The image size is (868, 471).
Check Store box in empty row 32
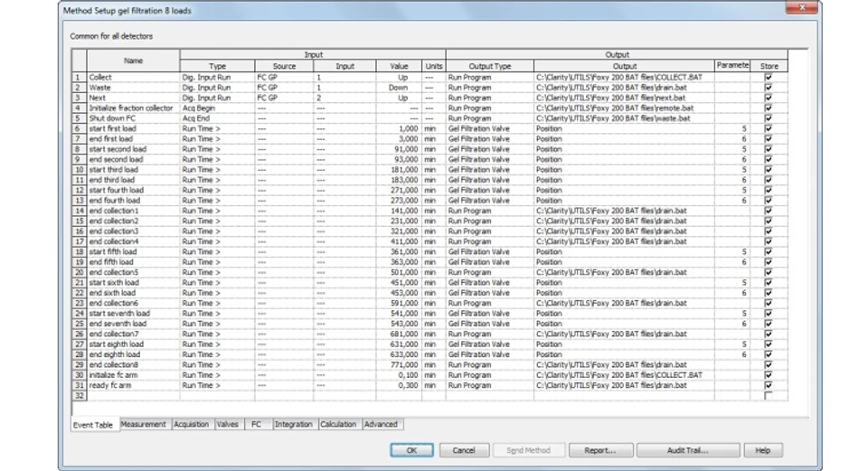pos(769,396)
